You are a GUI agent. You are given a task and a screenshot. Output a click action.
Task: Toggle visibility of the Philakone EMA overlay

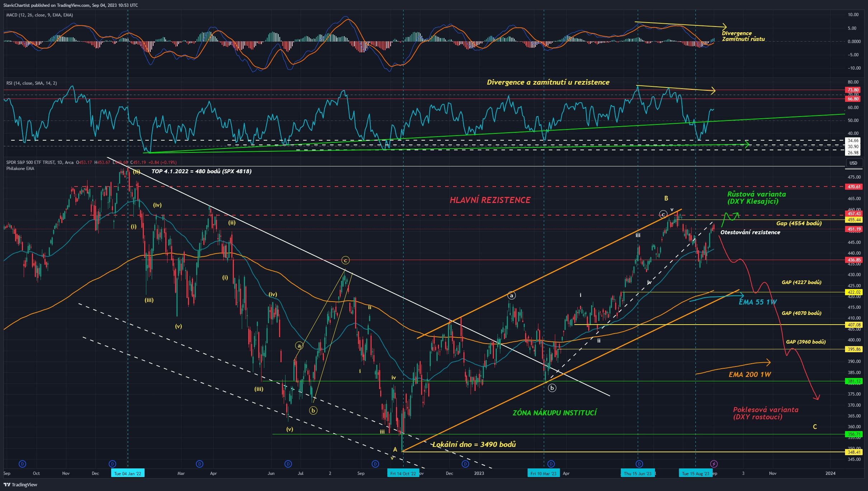pyautogui.click(x=20, y=169)
